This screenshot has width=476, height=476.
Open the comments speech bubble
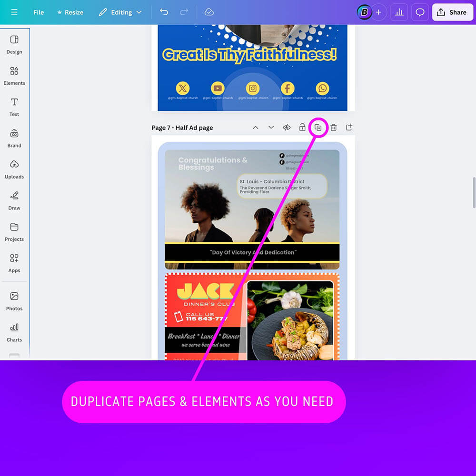pyautogui.click(x=420, y=12)
